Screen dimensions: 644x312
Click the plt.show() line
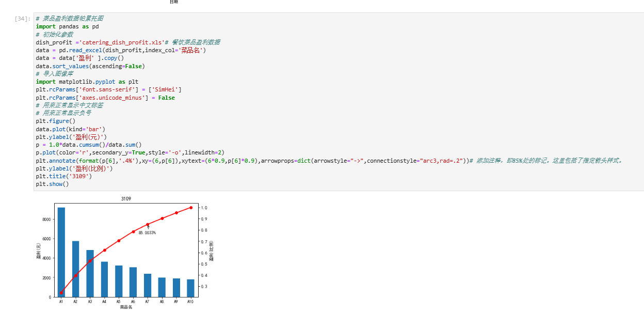pos(52,184)
